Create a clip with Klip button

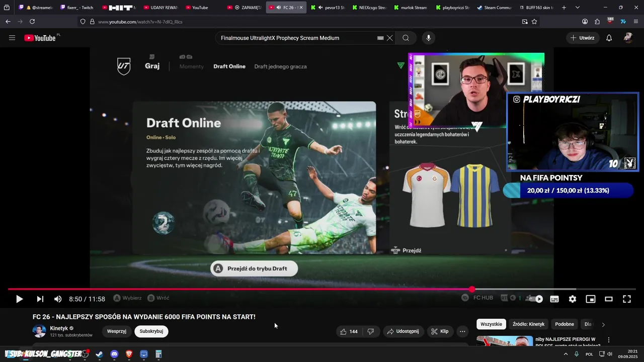pyautogui.click(x=440, y=331)
